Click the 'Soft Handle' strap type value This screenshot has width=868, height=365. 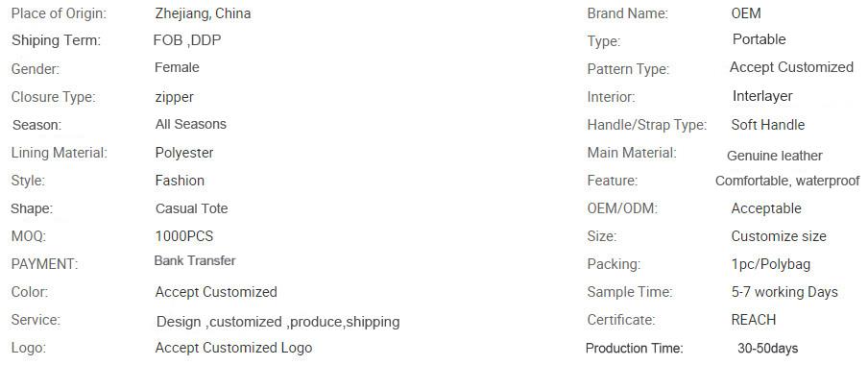(x=768, y=125)
